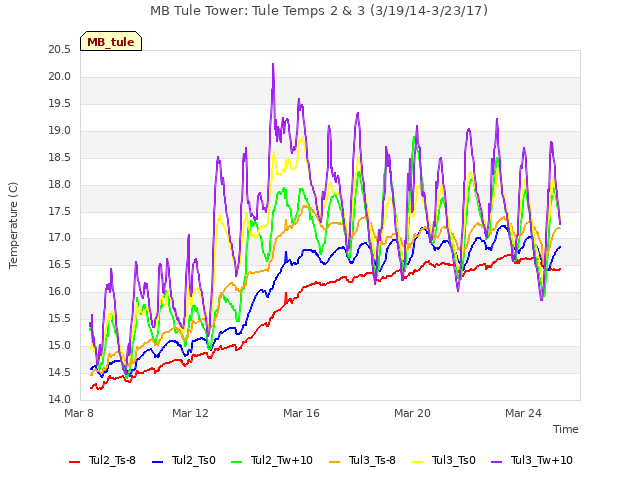This screenshot has width=640, height=480.
Task: Select the Tul3_Tw+10 legend entry
Action: pyautogui.click(x=532, y=460)
